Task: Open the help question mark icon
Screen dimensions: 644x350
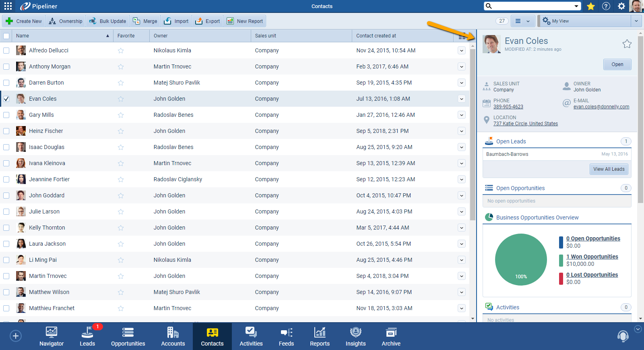Action: tap(606, 6)
